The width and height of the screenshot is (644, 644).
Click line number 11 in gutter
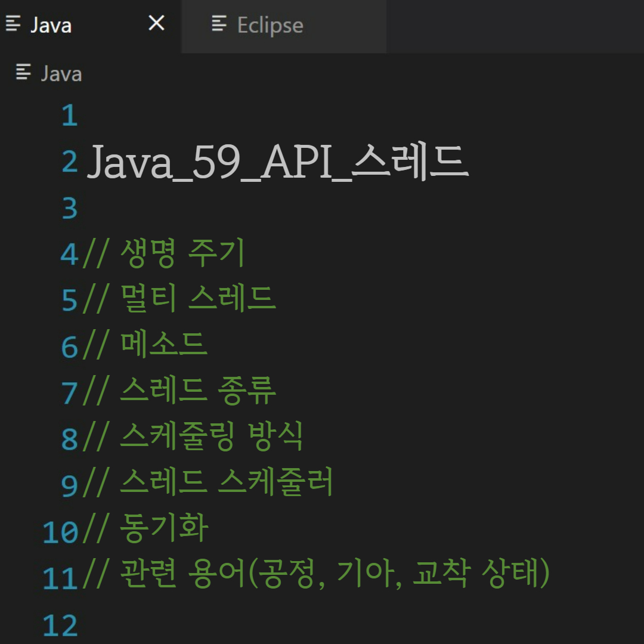pyautogui.click(x=60, y=578)
